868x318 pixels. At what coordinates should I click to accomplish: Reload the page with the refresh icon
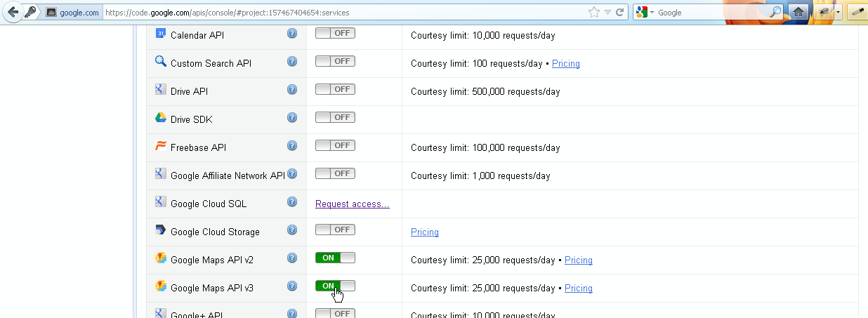pyautogui.click(x=620, y=12)
